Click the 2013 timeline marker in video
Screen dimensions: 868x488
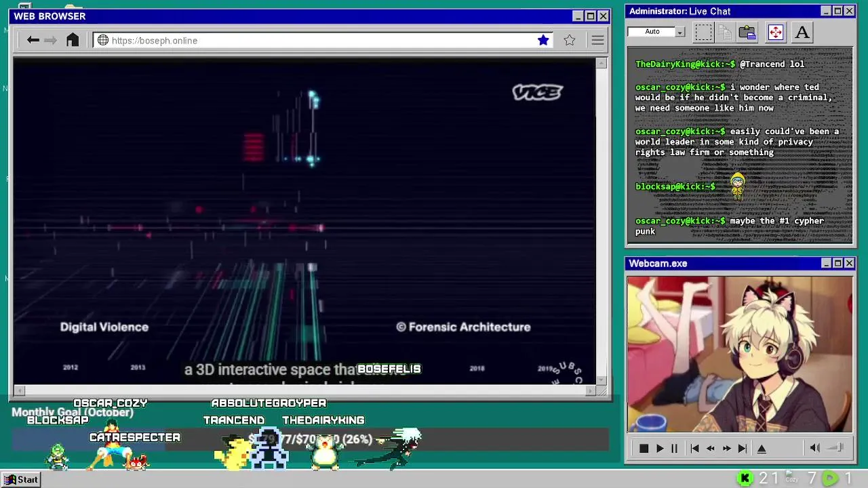[x=138, y=367]
